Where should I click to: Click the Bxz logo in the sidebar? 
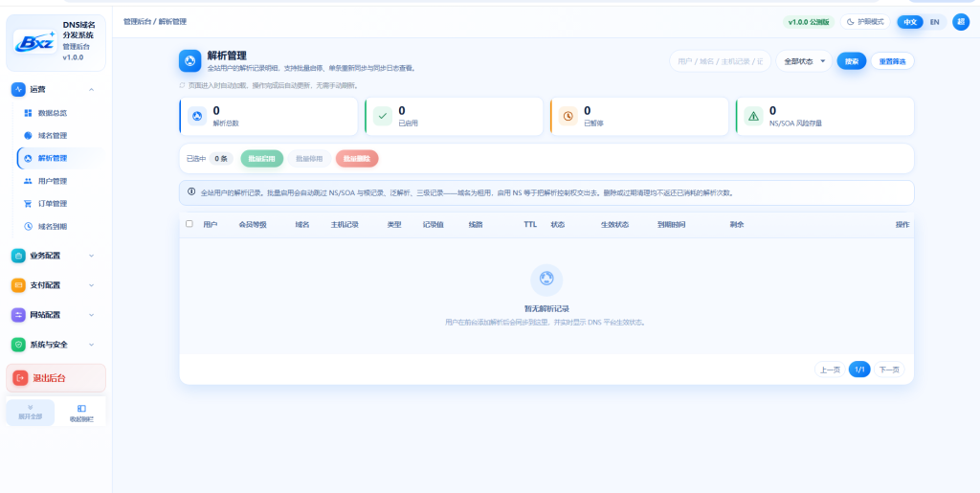pyautogui.click(x=35, y=42)
